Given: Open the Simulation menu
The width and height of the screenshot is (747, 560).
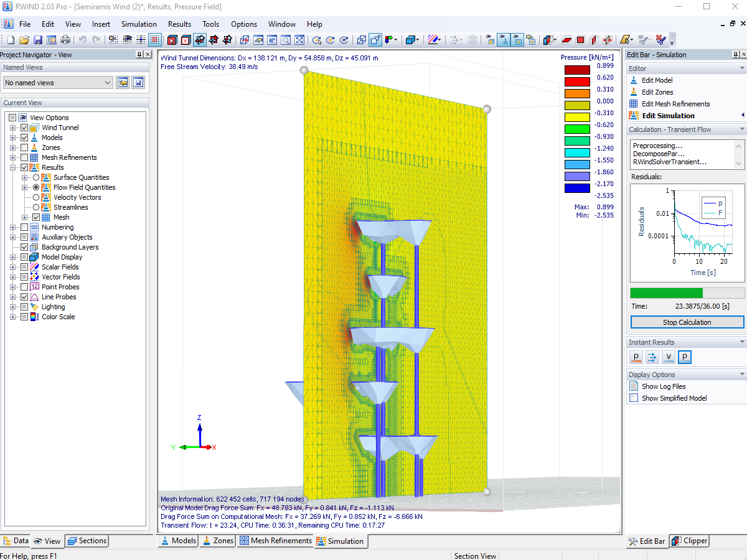Looking at the screenshot, I should click(139, 24).
